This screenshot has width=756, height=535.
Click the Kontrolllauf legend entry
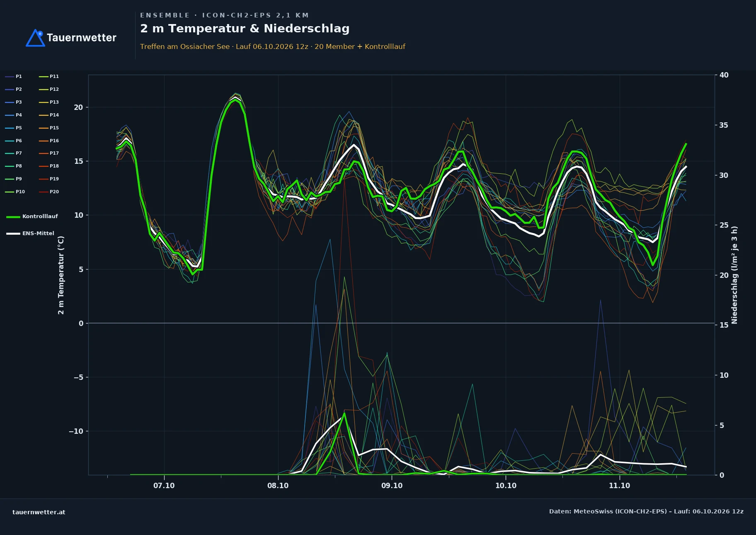pyautogui.click(x=32, y=216)
